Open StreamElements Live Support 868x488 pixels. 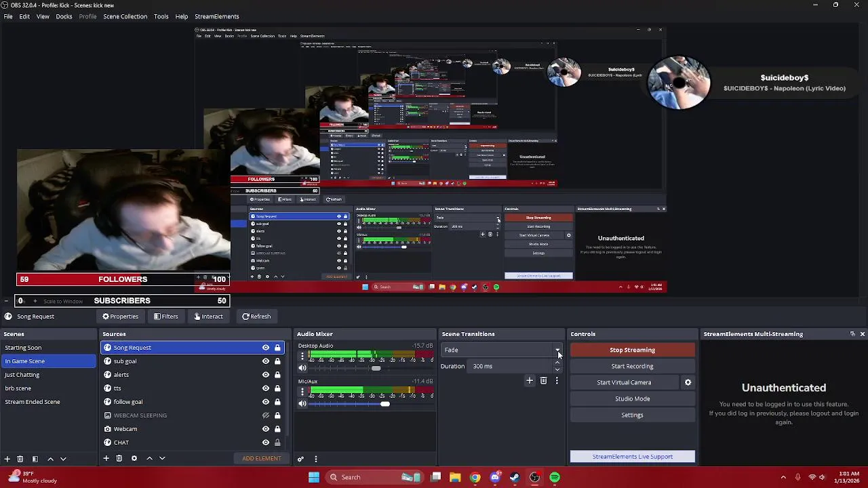click(x=632, y=457)
